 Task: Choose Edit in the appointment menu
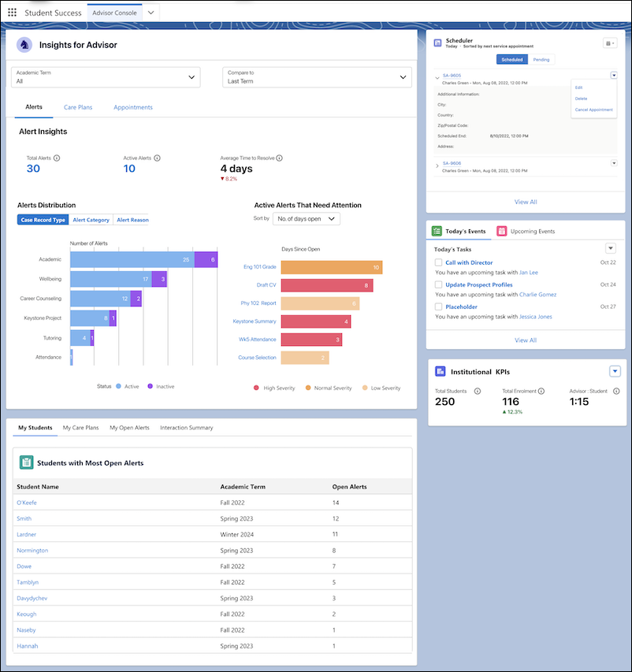tap(579, 87)
